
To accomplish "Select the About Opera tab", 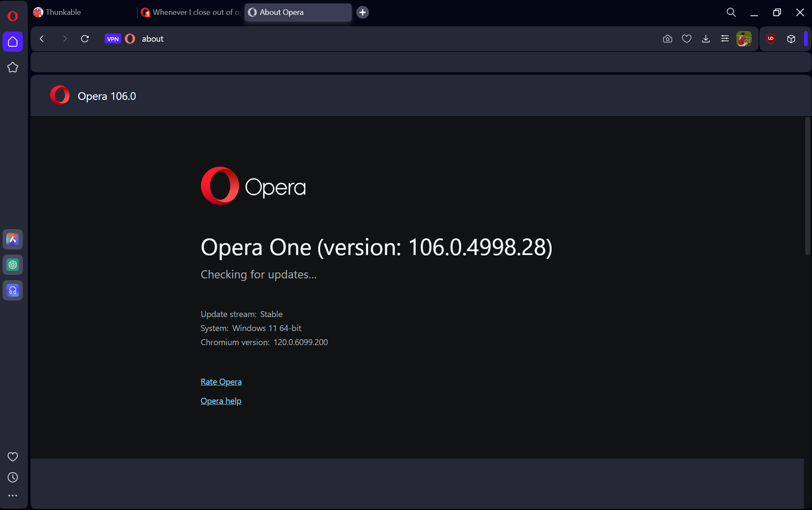I will point(298,12).
